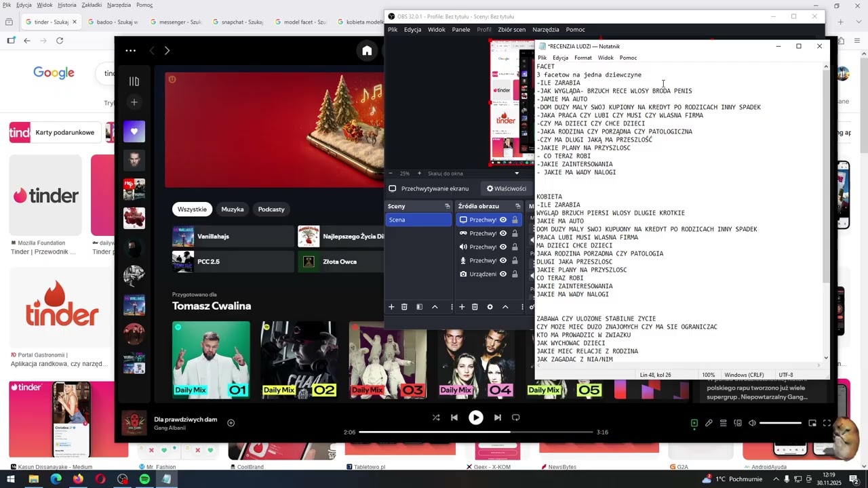Open Notepad's Edycja menu
This screenshot has width=868, height=488.
pyautogui.click(x=560, y=58)
